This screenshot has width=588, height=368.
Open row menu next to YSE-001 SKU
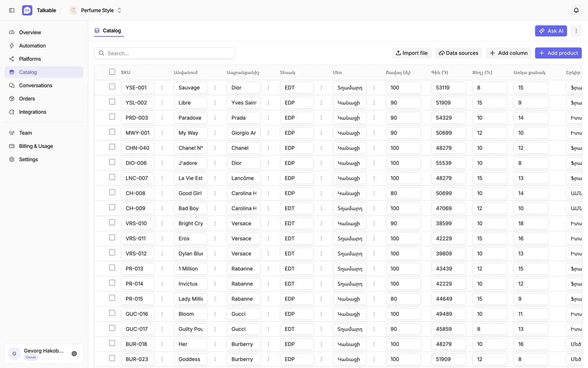point(162,88)
